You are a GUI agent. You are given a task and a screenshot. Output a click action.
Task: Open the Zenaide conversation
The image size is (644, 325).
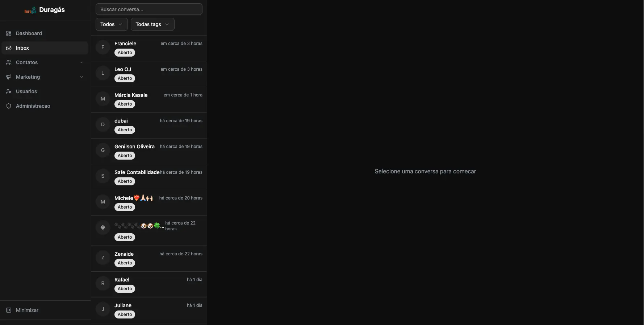point(149,259)
